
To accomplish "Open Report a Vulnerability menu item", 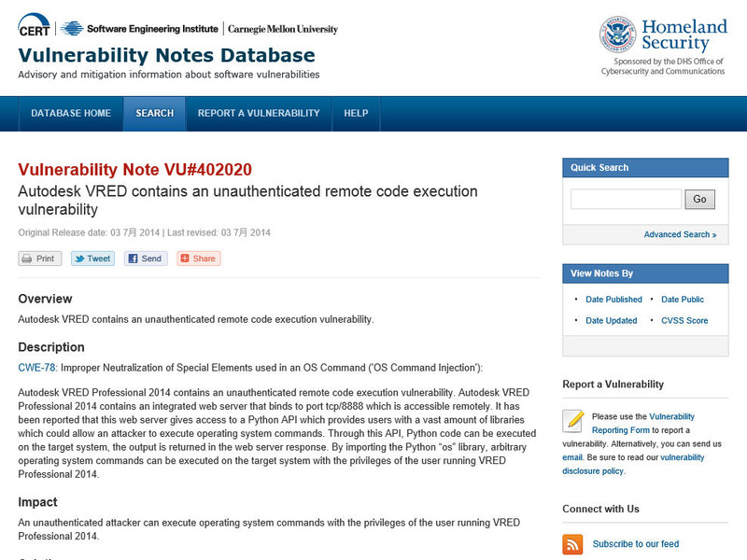I will pyautogui.click(x=259, y=113).
